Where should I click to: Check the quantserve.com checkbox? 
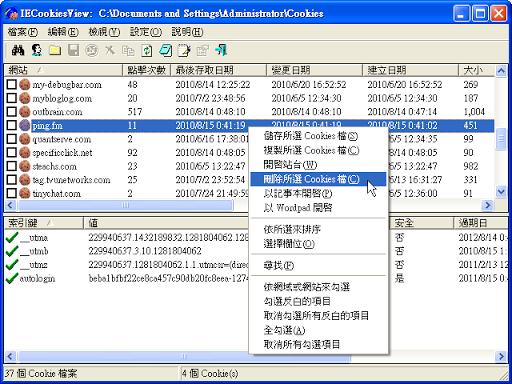pos(12,139)
